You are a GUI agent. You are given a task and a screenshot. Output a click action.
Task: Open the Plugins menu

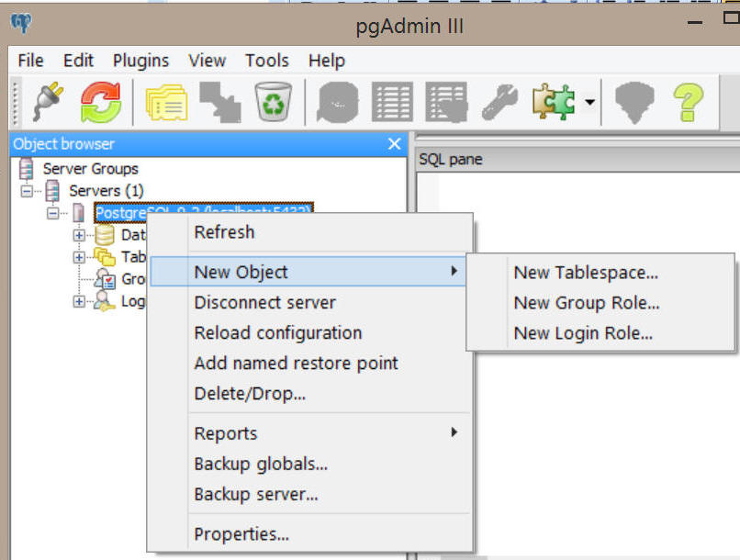point(140,61)
